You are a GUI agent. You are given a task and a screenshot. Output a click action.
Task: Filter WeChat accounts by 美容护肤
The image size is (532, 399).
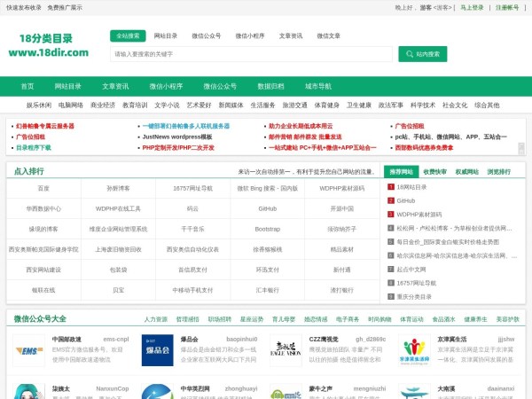(507, 319)
